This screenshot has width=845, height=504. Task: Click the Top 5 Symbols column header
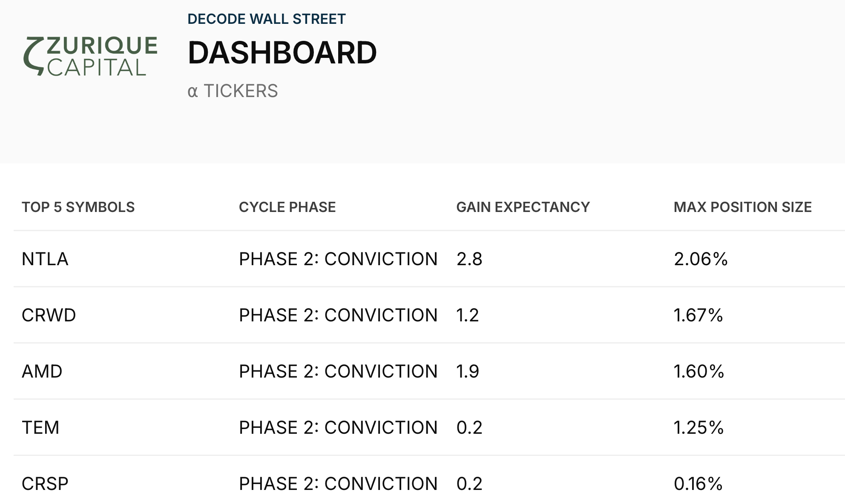[78, 207]
